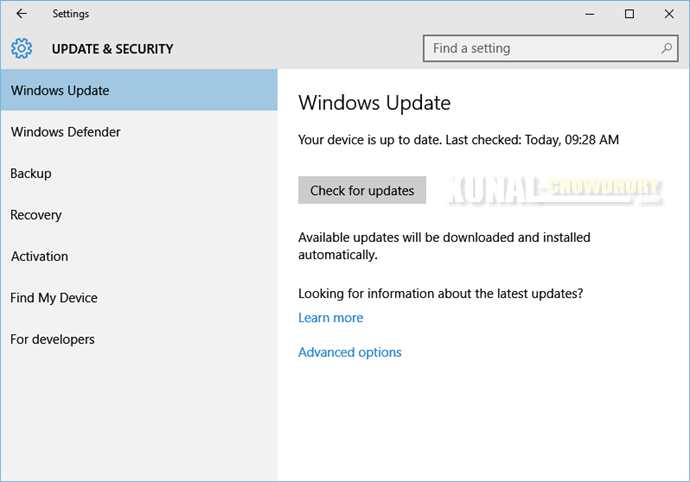Click the Settings title in title bar
The image size is (690, 482).
tap(71, 14)
